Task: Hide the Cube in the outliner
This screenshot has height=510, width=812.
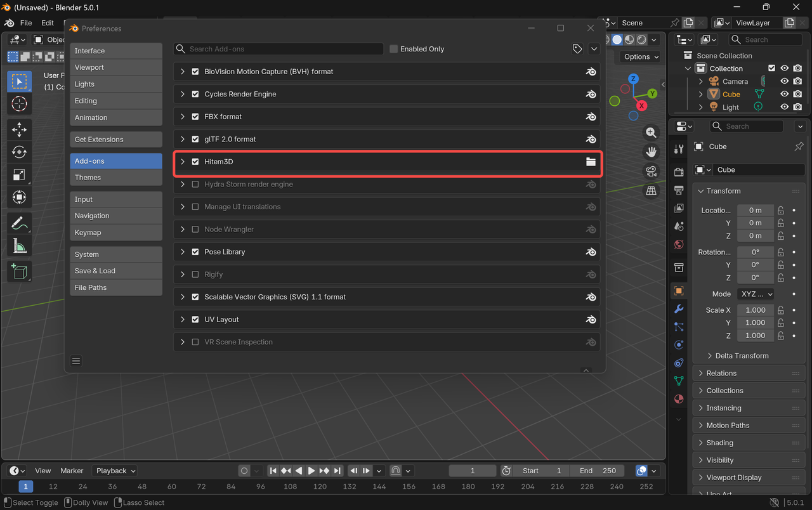Action: tap(785, 94)
